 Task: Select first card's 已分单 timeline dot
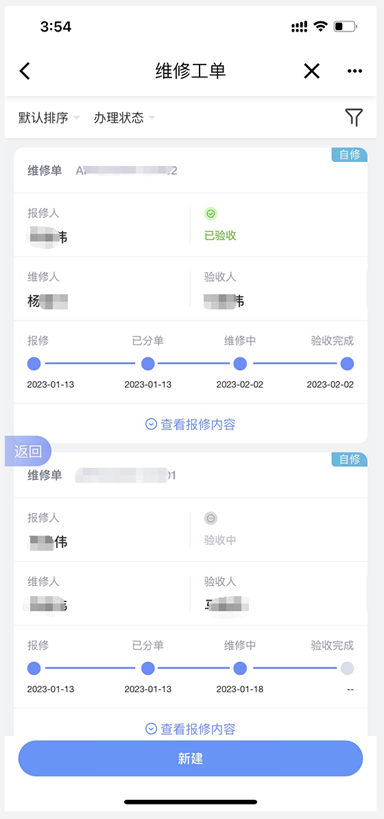[148, 364]
